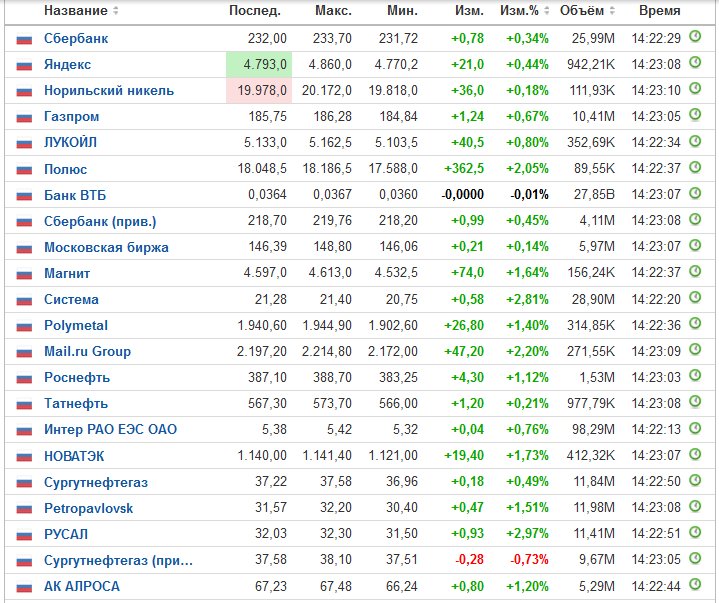Click the clock icon in РУСАЛ row
Image resolution: width=719 pixels, height=603 pixels.
coord(695,532)
